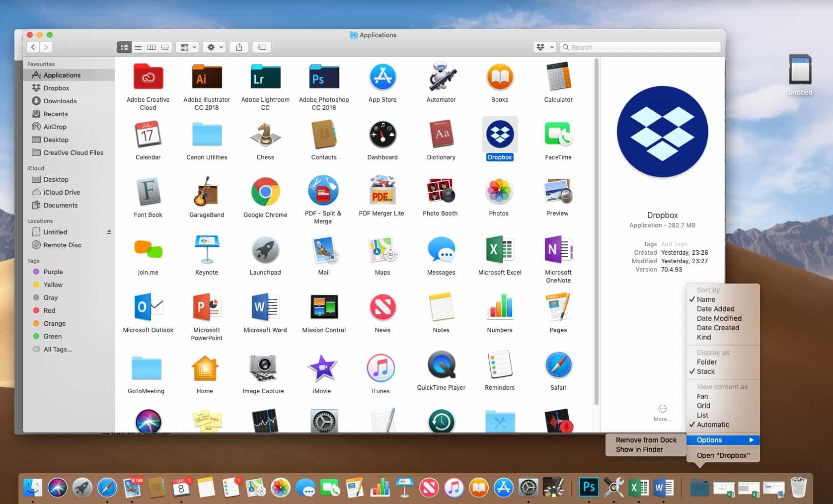
Task: Open Adobe Creative Cloud app icon
Action: tap(148, 77)
